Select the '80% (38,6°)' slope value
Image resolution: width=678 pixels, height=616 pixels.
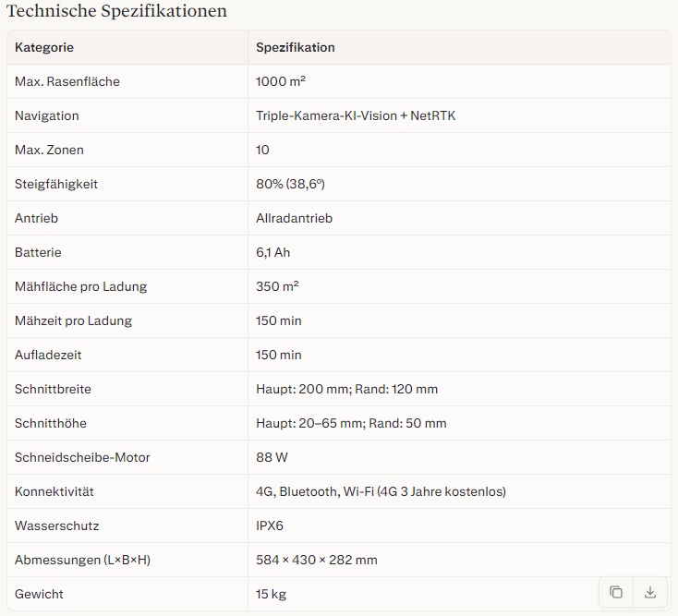290,184
